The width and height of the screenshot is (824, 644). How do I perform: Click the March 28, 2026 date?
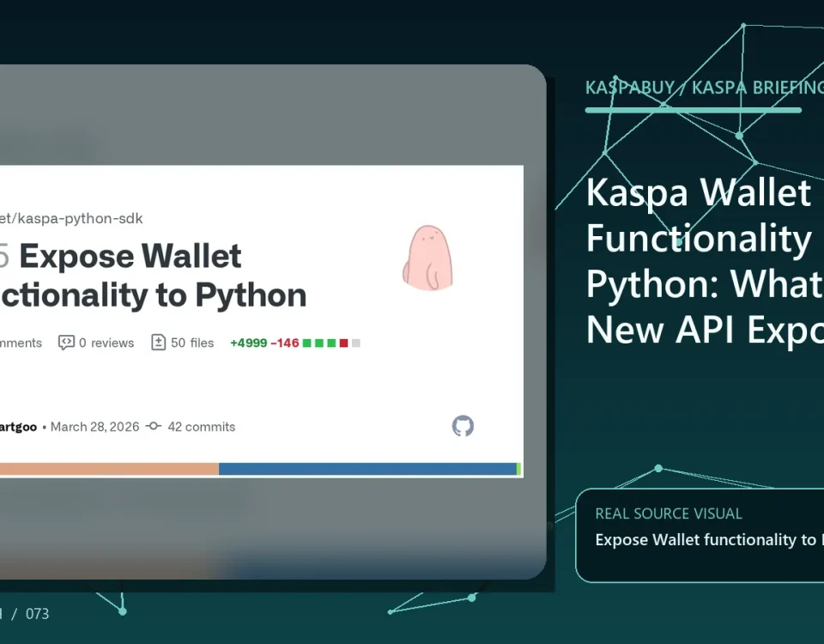pyautogui.click(x=94, y=427)
